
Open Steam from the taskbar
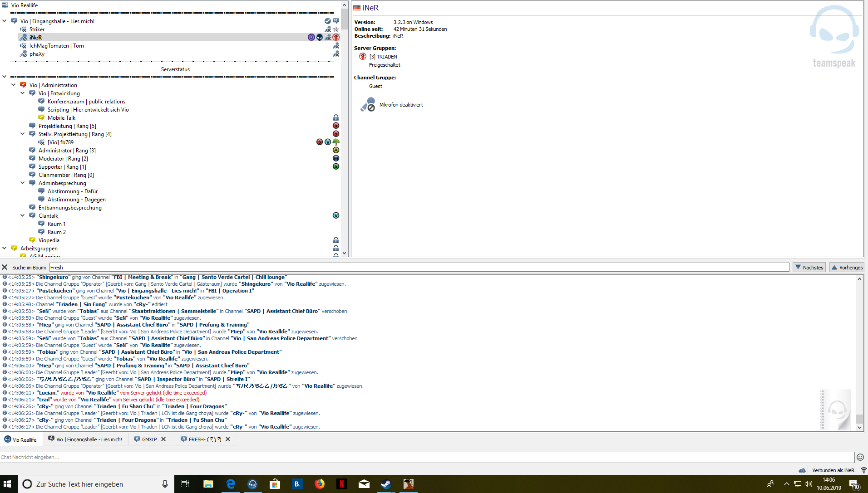(x=386, y=484)
